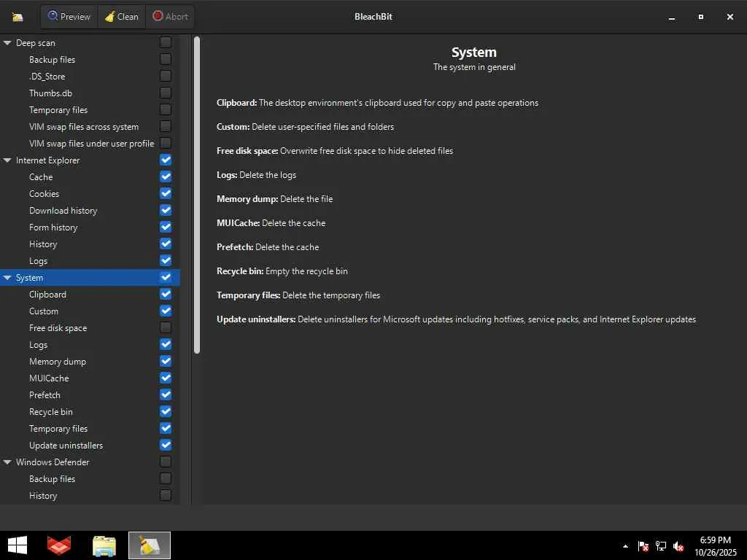Open the taskbar clock and date
747x560 pixels.
[715, 546]
